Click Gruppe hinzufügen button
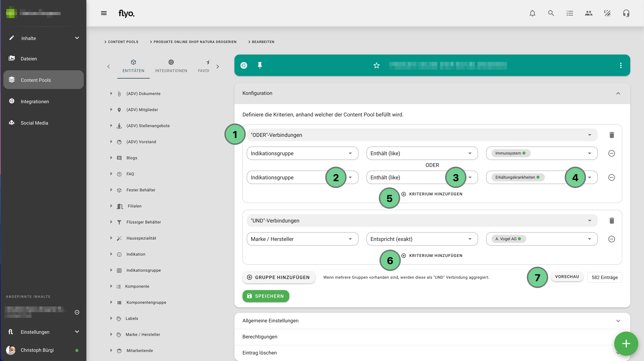This screenshot has height=361, width=644. click(278, 277)
